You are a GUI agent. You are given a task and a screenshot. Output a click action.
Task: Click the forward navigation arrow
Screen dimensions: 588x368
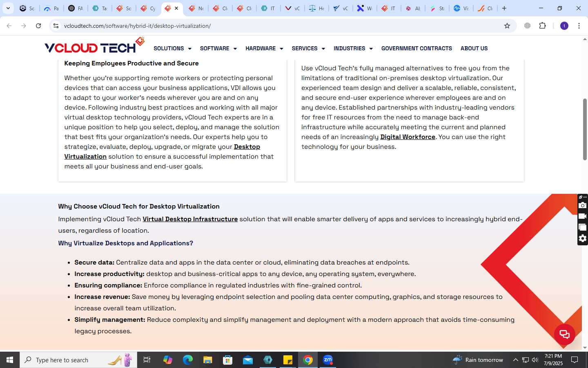(x=24, y=26)
